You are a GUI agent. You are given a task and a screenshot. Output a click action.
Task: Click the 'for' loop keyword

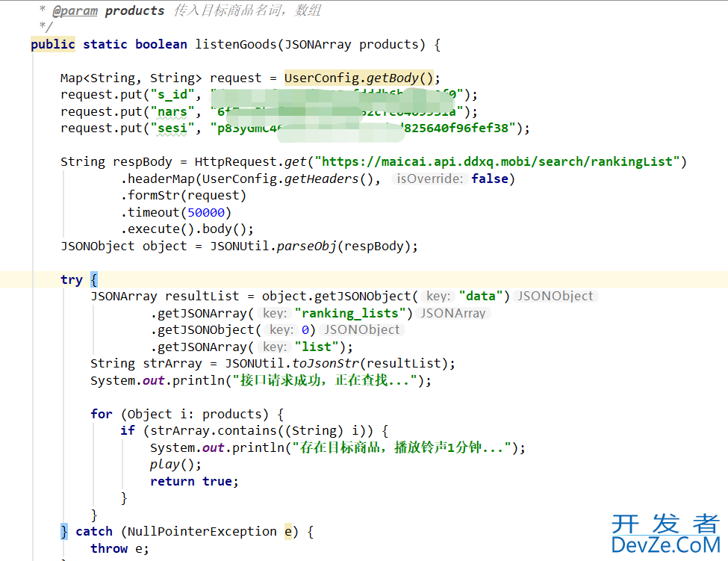(x=102, y=415)
